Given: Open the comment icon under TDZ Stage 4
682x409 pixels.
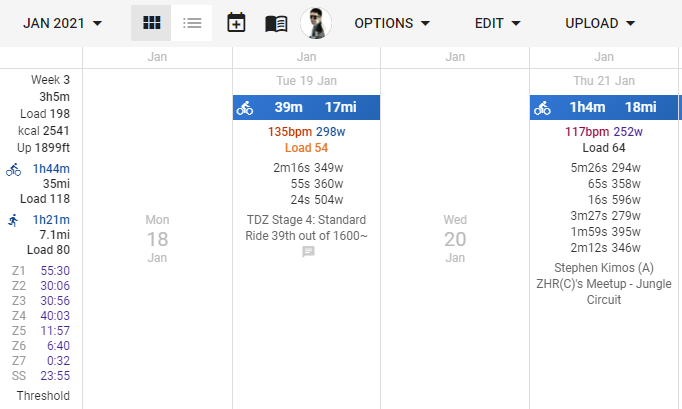Looking at the screenshot, I should pos(308,253).
